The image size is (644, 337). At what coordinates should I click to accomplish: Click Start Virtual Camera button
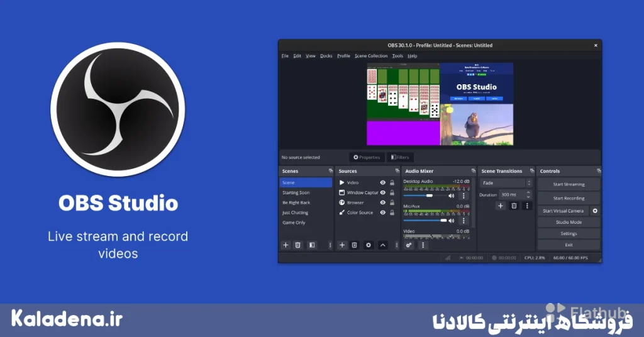[x=563, y=211]
